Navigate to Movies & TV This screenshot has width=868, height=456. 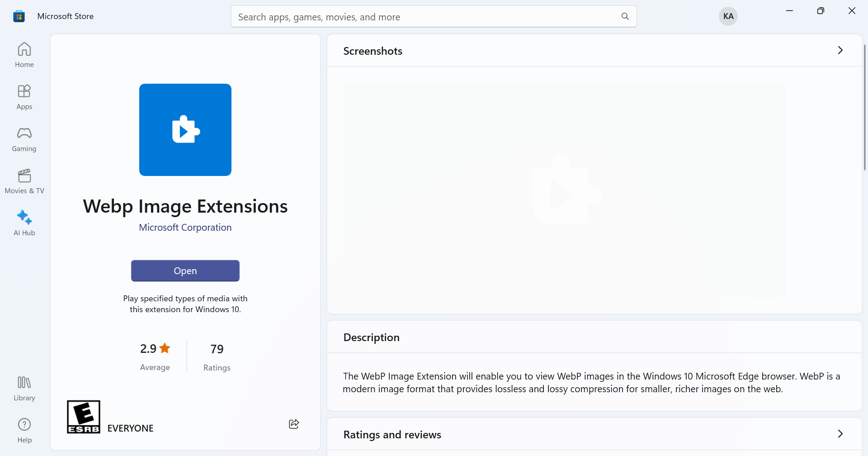[x=24, y=181]
